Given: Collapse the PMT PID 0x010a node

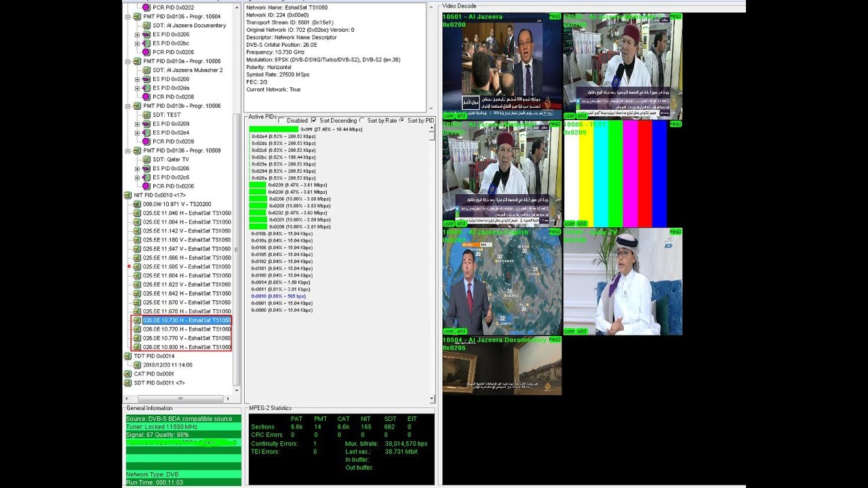Looking at the screenshot, I should [128, 61].
